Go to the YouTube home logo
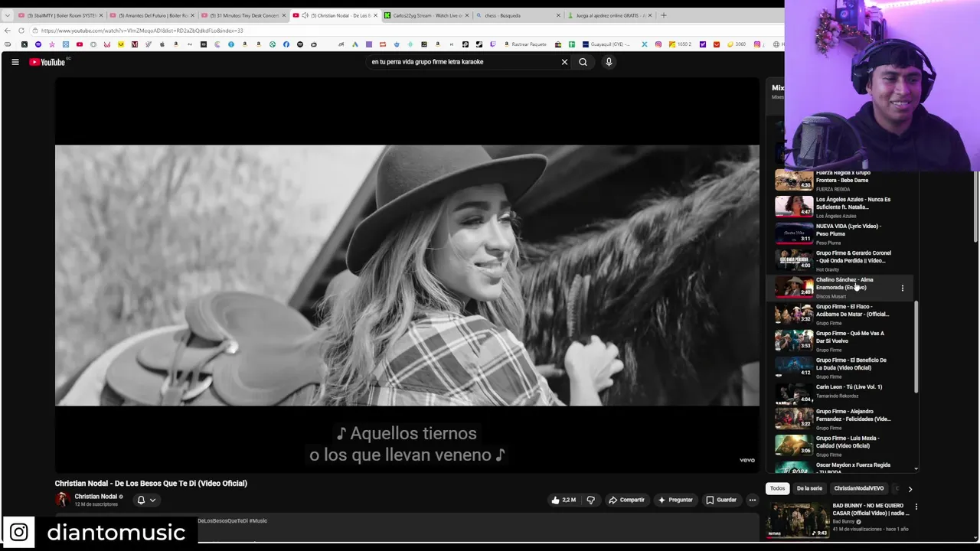 click(x=47, y=62)
